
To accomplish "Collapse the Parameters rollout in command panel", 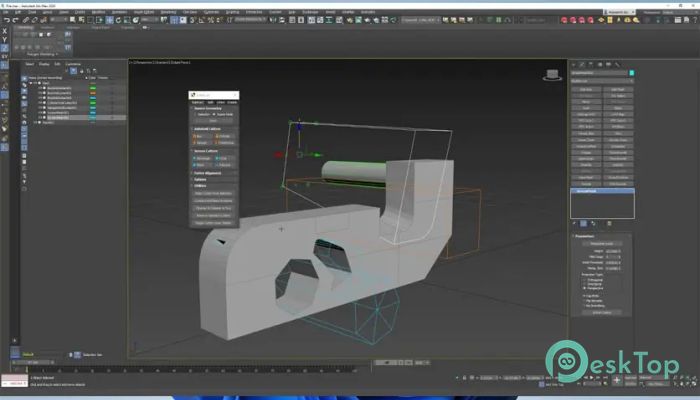I will (x=584, y=236).
